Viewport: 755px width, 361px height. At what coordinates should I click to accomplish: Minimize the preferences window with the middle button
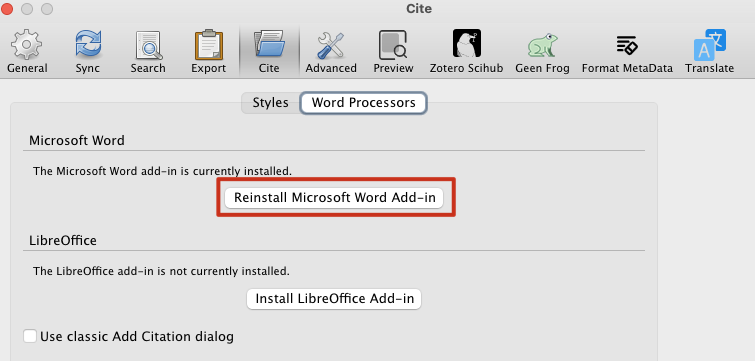pyautogui.click(x=27, y=9)
